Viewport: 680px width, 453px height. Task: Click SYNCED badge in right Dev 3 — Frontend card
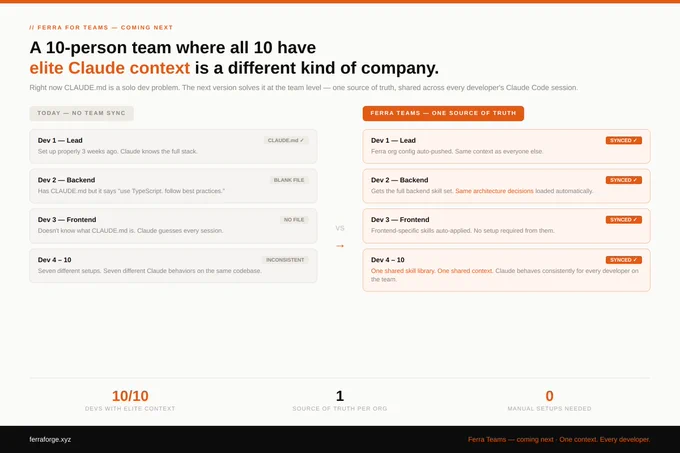point(624,220)
